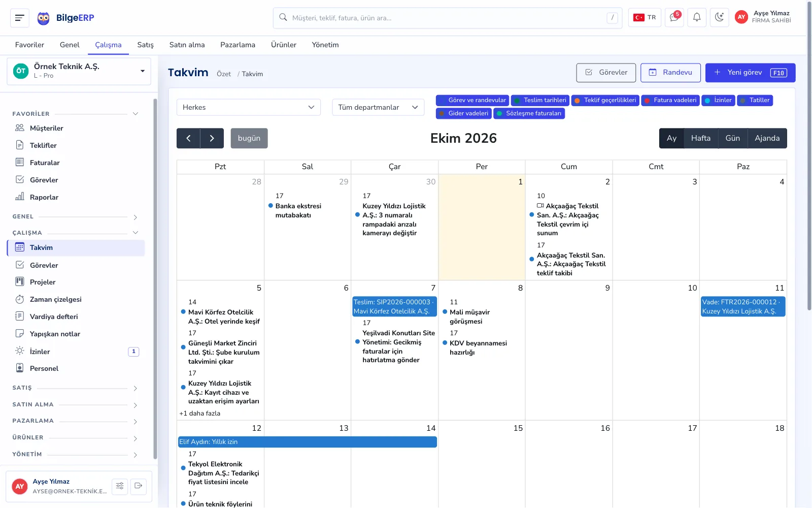
Task: Open Müşteriler in favorites sidebar
Action: click(76, 128)
